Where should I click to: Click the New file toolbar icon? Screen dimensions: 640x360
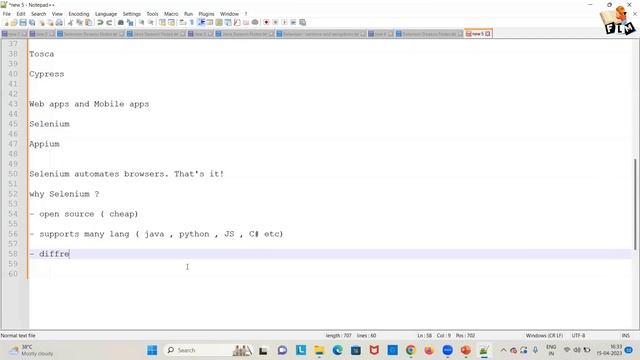point(6,22)
